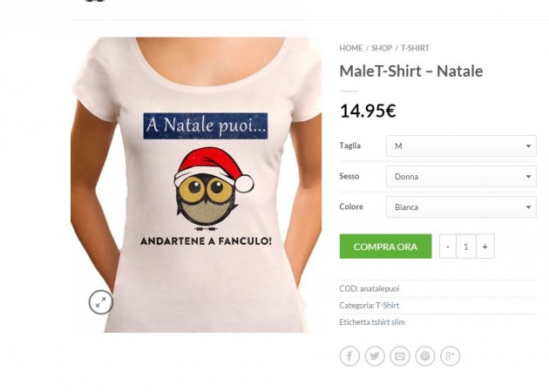This screenshot has height=392, width=549.
Task: Open the Taglia size dropdown
Action: [x=461, y=146]
